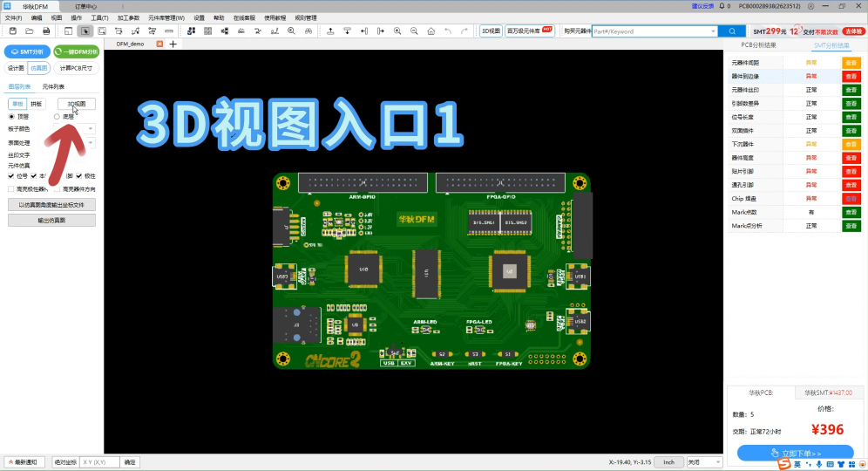Open the 元件库管理(W) menu
This screenshot has width=868, height=471.
(166, 17)
